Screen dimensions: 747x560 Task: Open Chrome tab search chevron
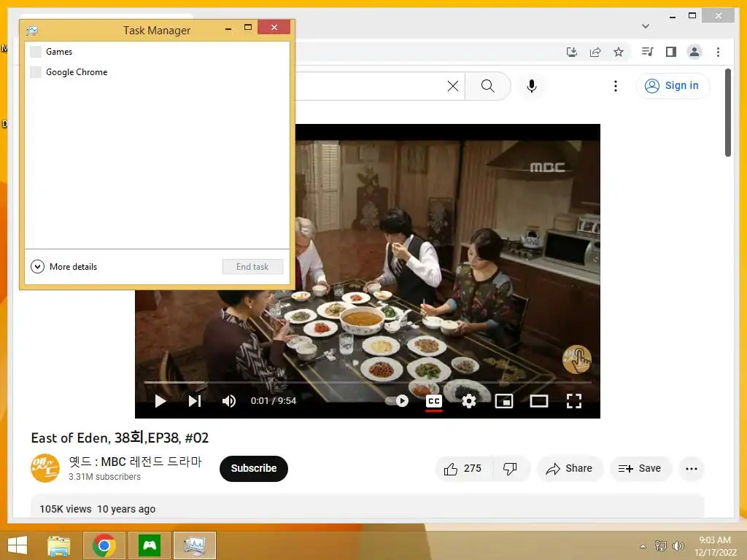point(646,26)
